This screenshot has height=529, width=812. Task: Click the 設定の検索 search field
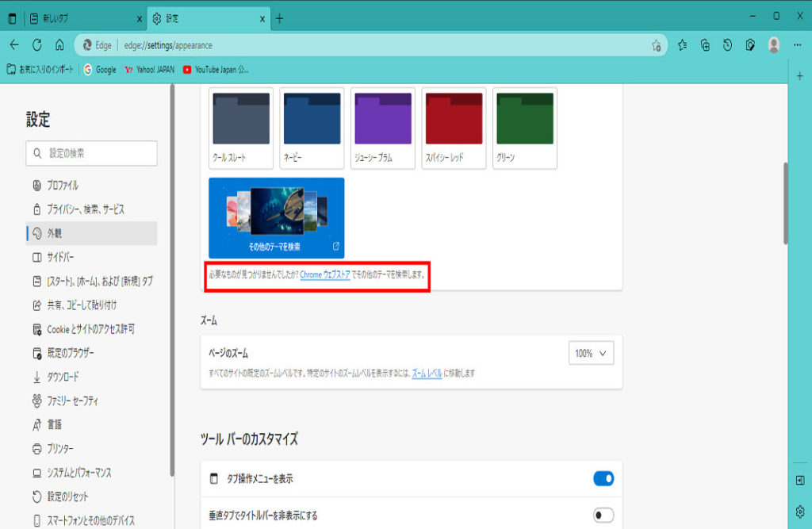91,153
